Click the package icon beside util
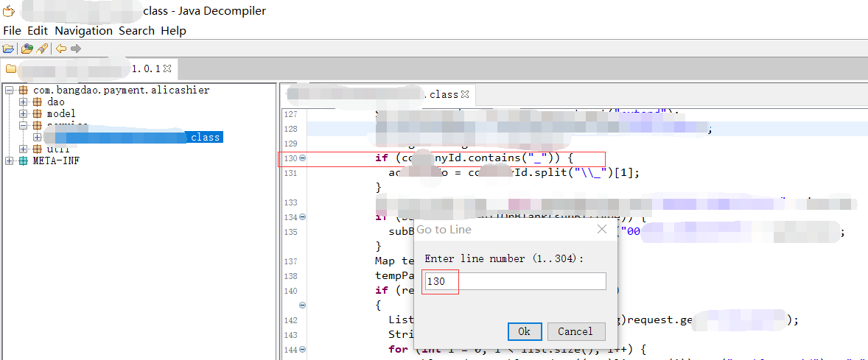Viewport: 868px width, 360px height. point(37,149)
